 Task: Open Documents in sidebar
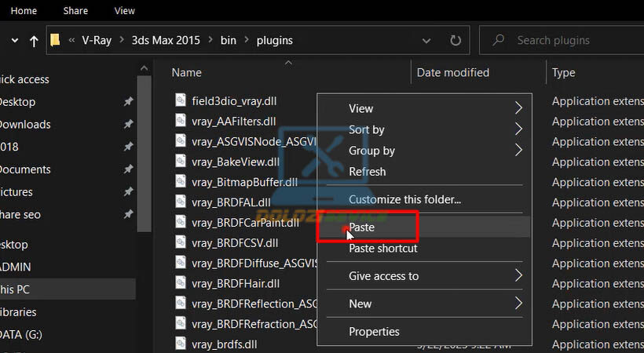tap(25, 169)
